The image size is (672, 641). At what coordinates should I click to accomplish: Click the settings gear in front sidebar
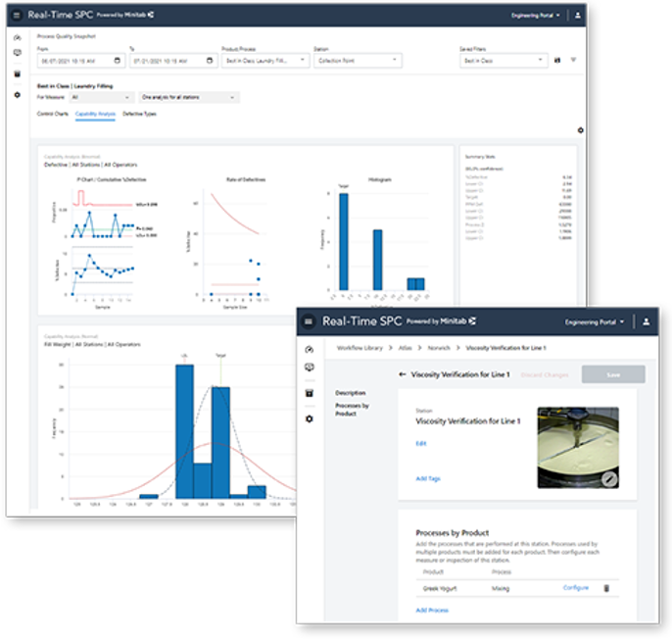(x=309, y=419)
